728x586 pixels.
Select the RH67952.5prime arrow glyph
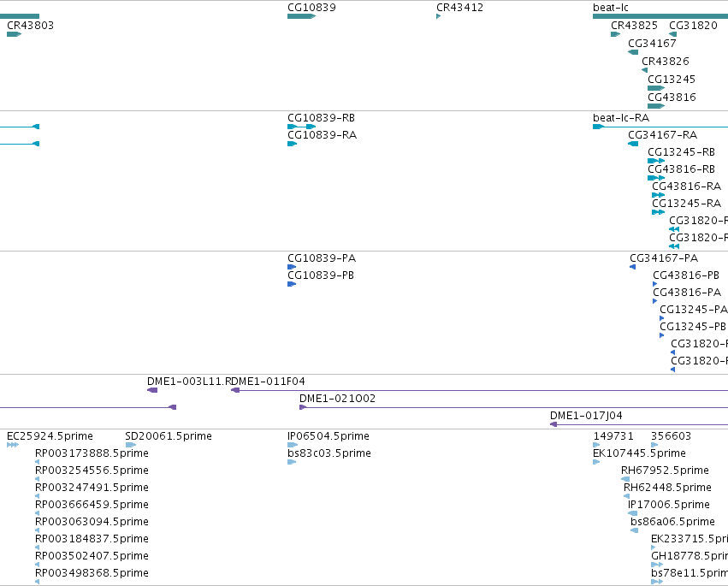(x=625, y=479)
